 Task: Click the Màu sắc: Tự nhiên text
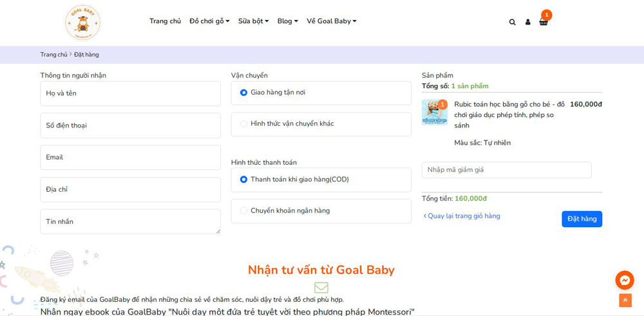pos(482,143)
